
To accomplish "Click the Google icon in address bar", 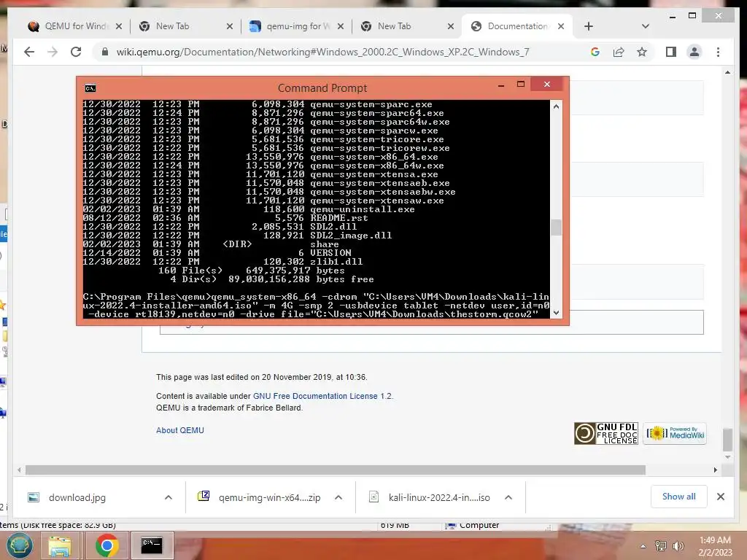I will [595, 52].
